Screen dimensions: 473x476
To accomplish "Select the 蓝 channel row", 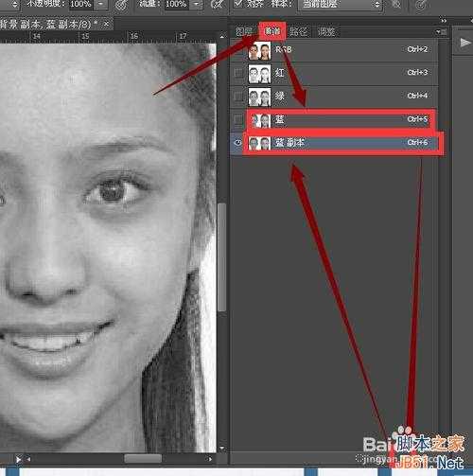I will click(x=334, y=119).
